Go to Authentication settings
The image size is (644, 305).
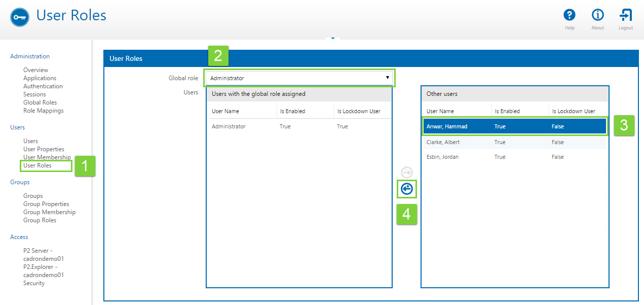(x=43, y=86)
